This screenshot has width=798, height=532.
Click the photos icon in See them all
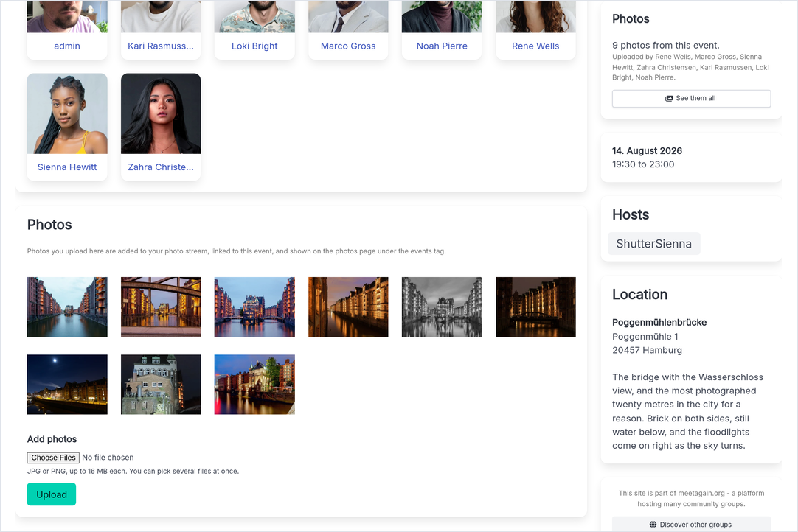(669, 98)
